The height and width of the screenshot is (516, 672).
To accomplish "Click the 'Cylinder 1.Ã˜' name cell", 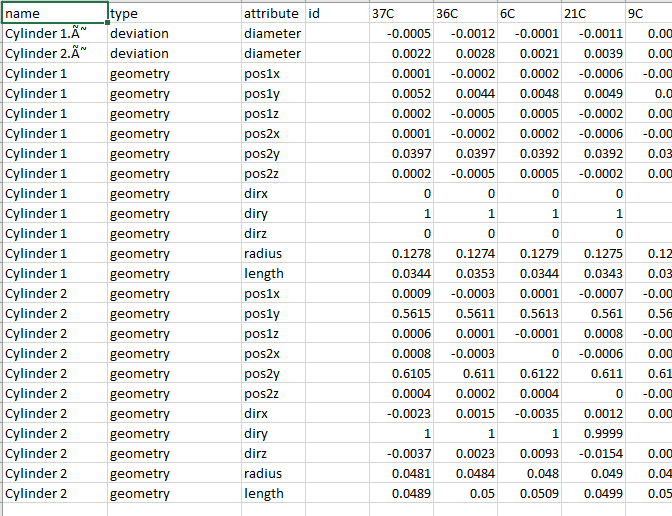I will [x=54, y=33].
